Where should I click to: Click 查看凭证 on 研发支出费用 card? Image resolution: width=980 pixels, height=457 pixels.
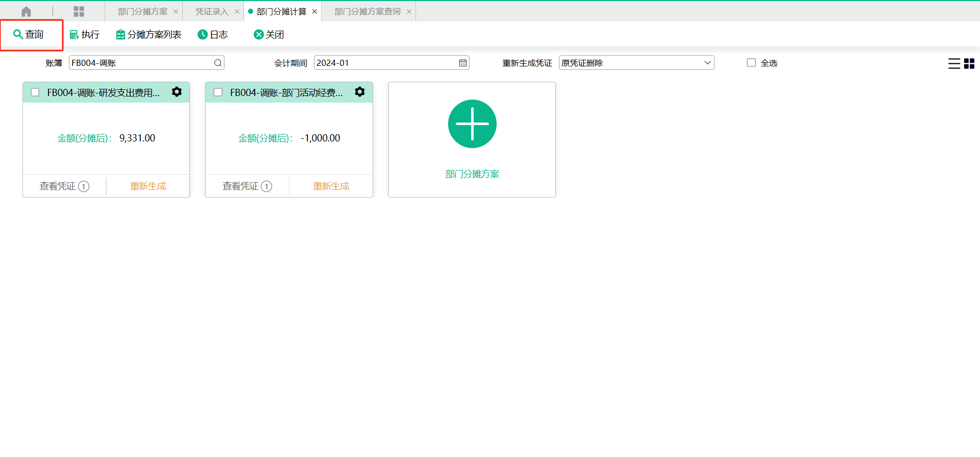coord(64,186)
